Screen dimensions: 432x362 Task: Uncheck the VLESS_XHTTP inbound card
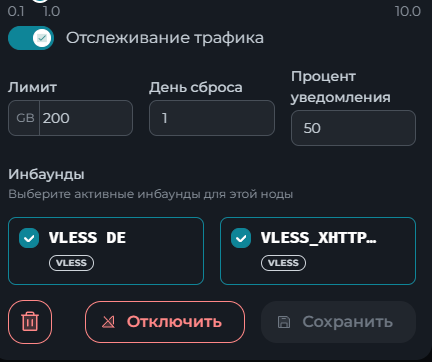[318, 251]
